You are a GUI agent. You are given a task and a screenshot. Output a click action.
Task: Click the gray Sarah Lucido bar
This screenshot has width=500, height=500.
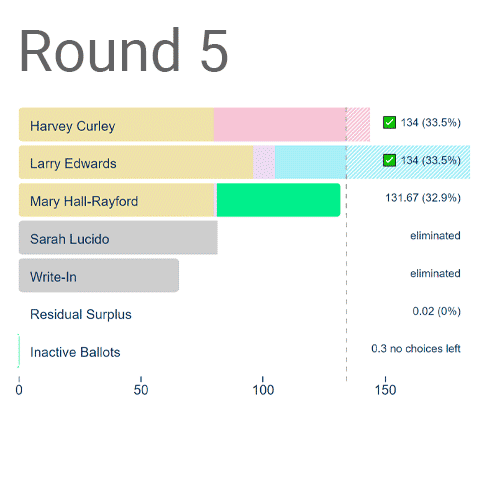click(118, 238)
